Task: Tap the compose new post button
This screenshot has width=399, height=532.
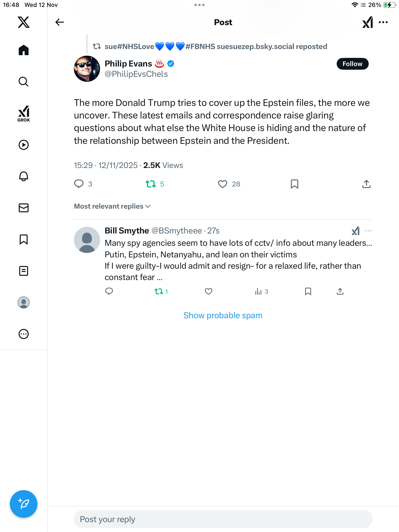Action: 24,504
